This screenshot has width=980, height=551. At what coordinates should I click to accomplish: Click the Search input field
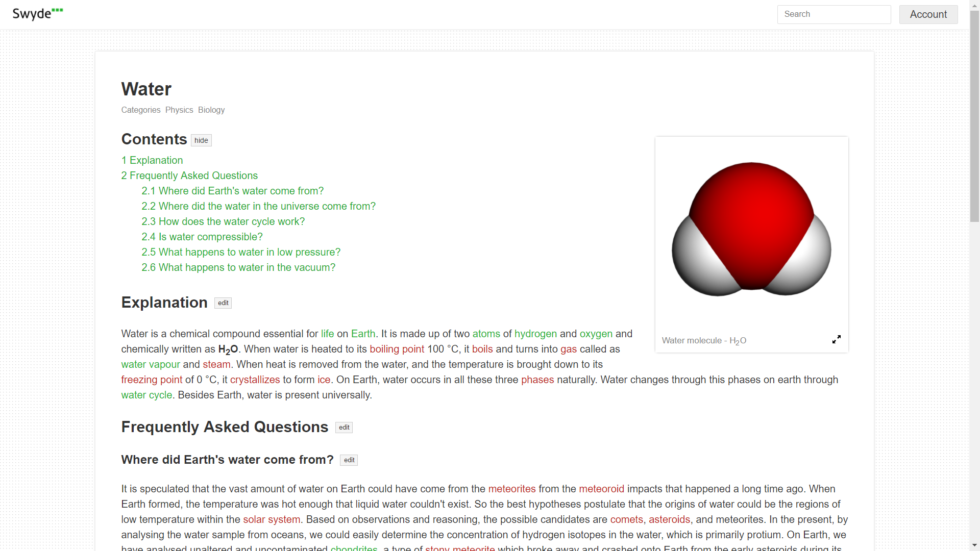[834, 14]
